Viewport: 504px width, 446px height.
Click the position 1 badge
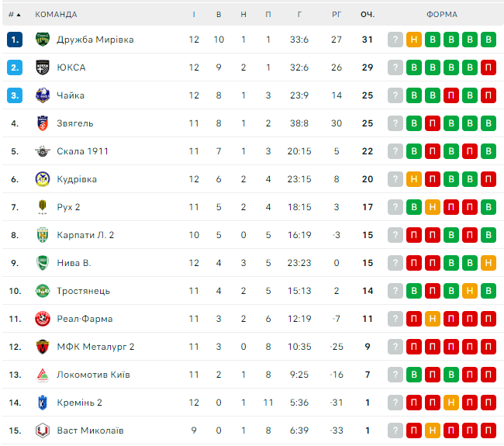[15, 40]
